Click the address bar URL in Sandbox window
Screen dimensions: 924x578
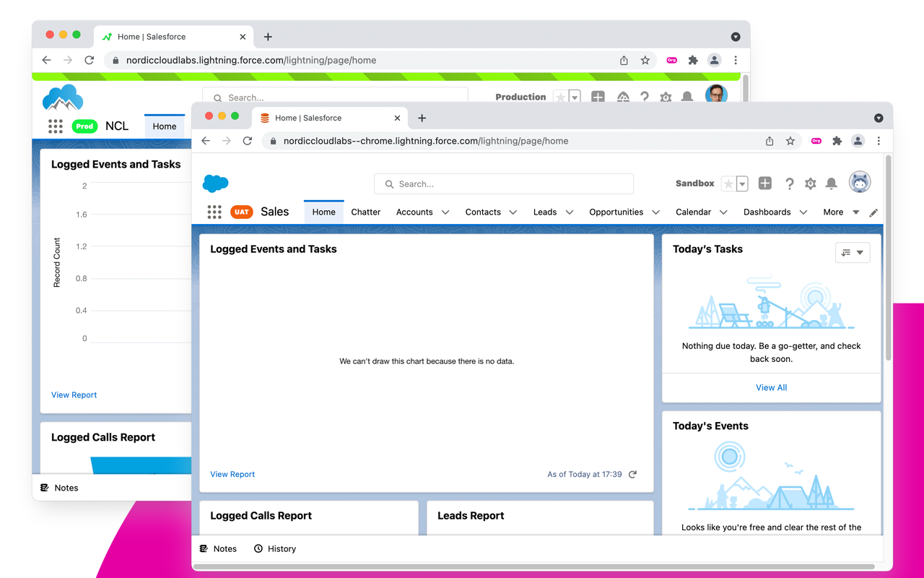tap(426, 141)
